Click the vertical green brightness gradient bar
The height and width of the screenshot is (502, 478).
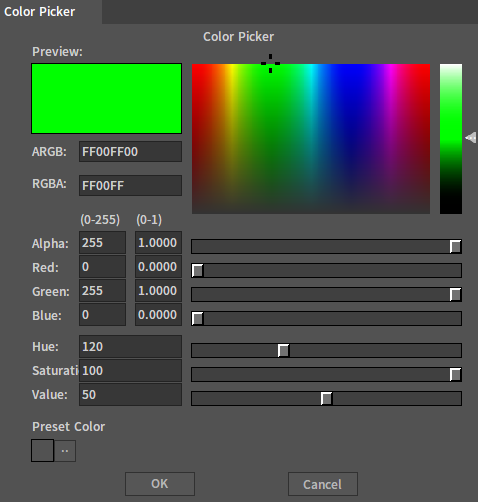(x=451, y=139)
